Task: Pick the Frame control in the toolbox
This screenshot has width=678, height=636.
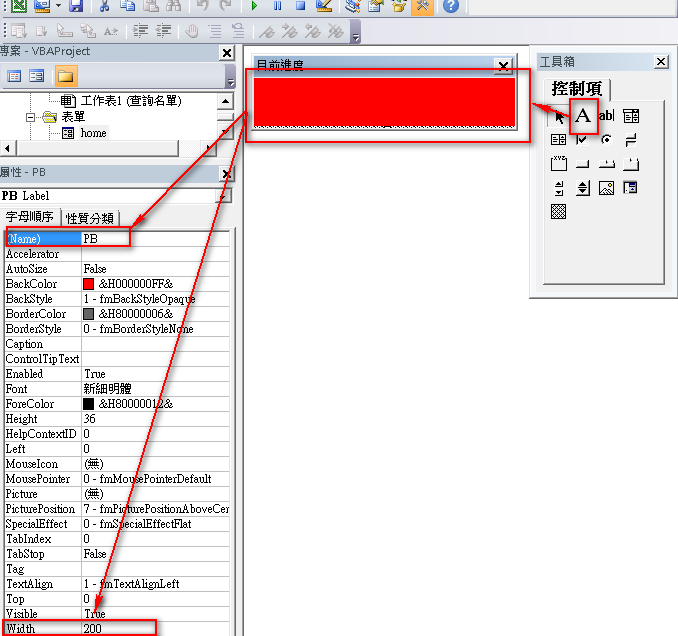Action: (x=559, y=164)
